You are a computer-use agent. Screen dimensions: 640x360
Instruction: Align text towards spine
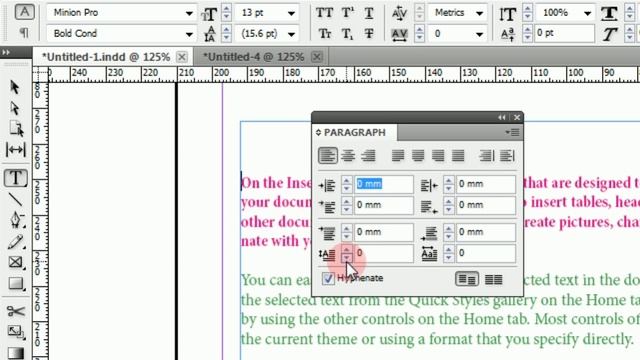point(487,156)
